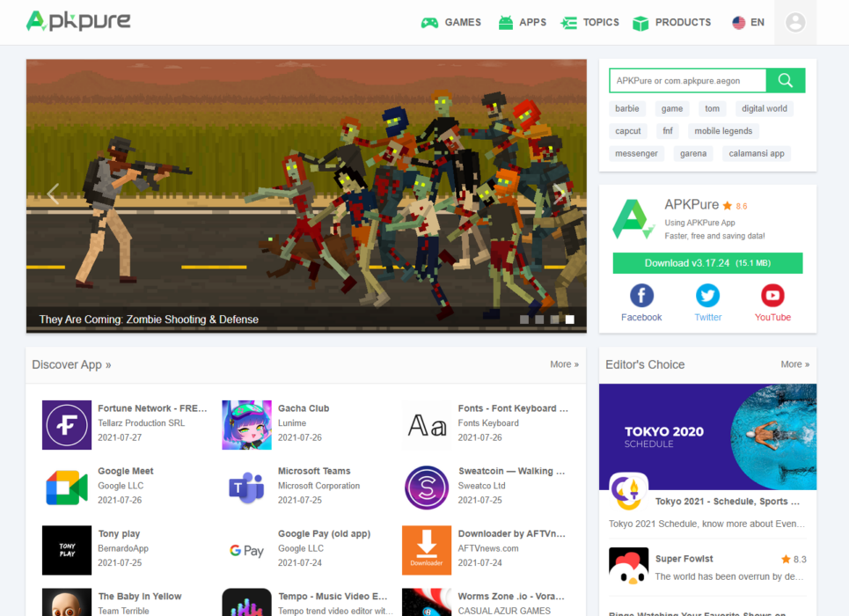Open the YouTube social icon

coord(772,295)
